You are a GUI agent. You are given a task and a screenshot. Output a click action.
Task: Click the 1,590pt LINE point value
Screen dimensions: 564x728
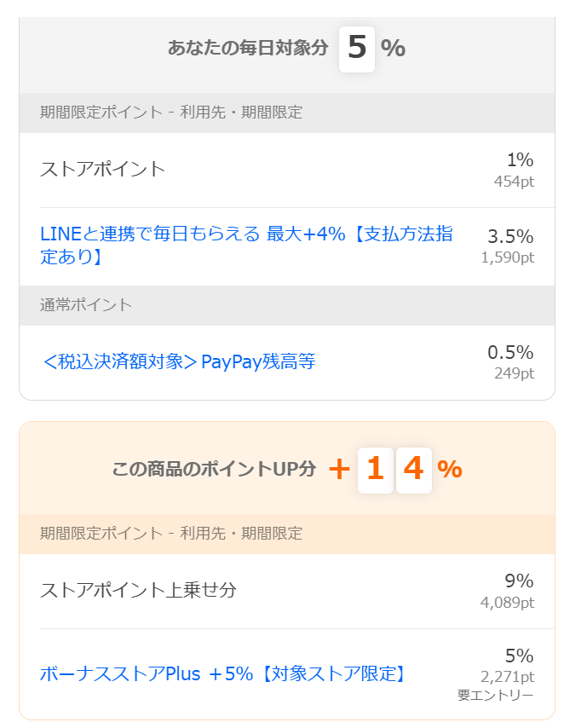click(x=508, y=257)
